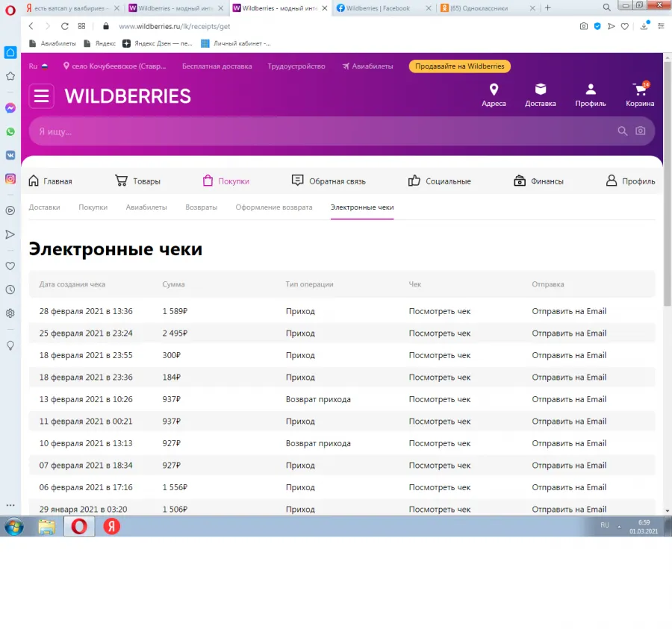
Task: Open Windows Start button
Action: pyautogui.click(x=14, y=526)
